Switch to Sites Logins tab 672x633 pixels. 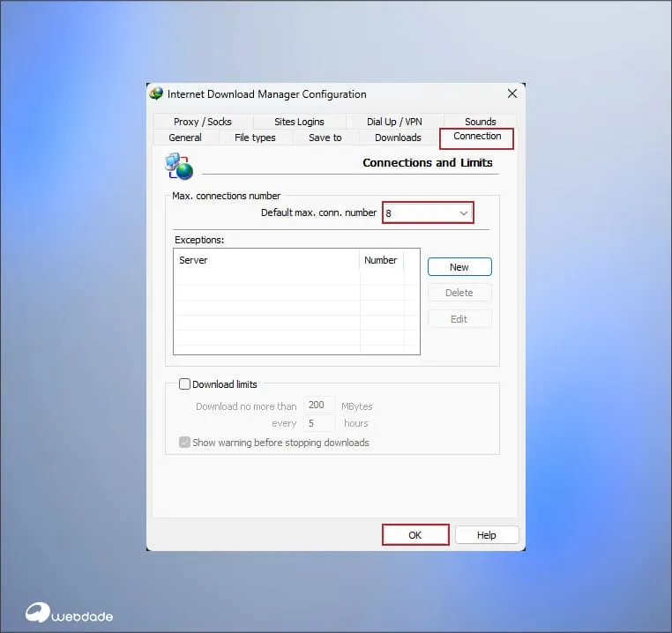tap(299, 122)
